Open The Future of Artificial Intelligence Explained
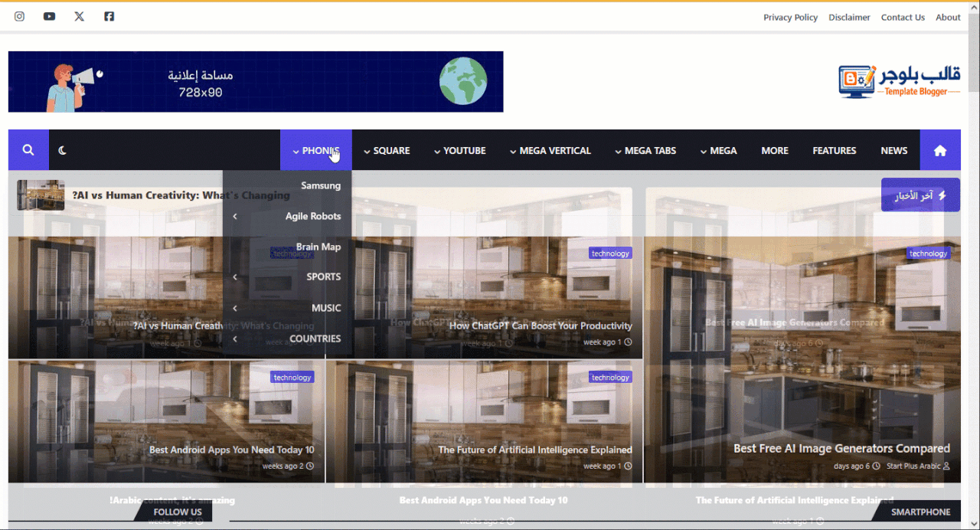 pos(535,450)
